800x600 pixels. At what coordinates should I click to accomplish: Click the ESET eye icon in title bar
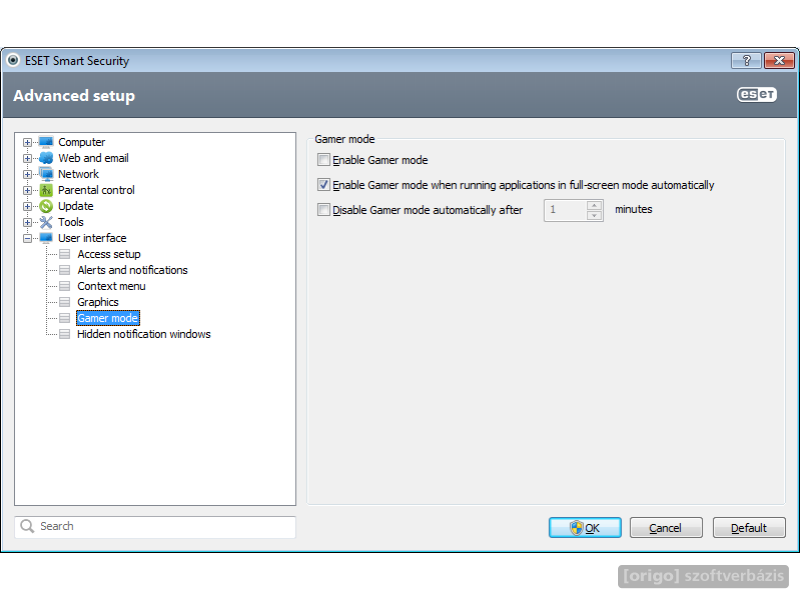pyautogui.click(x=13, y=60)
